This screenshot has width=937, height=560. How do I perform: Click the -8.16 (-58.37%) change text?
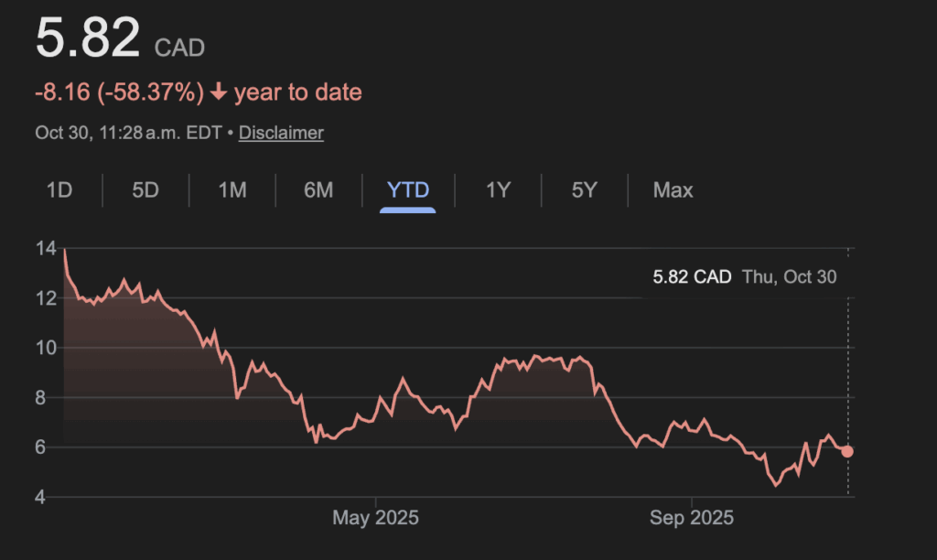[x=119, y=92]
